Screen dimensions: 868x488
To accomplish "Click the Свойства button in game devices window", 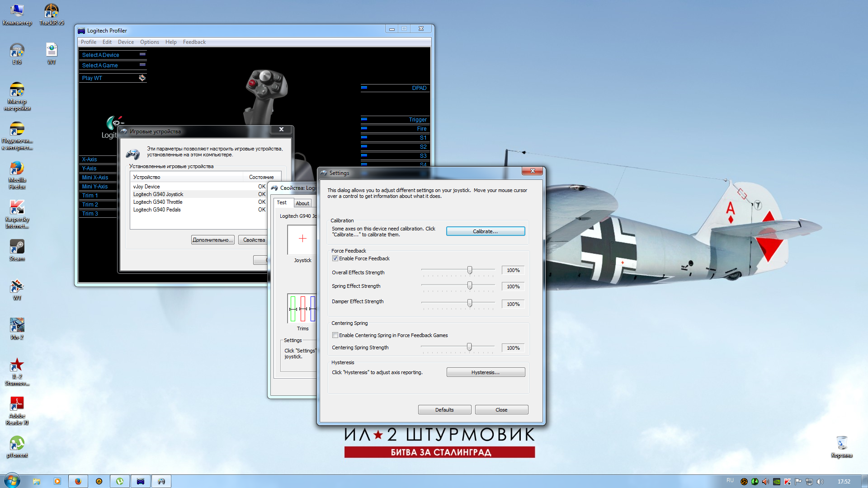I will 253,240.
